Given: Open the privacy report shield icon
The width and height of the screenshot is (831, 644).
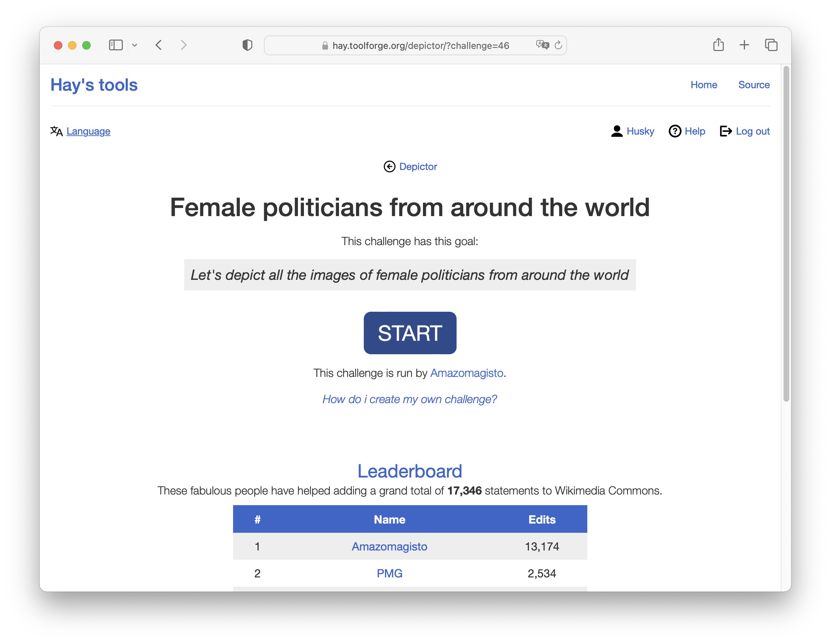Looking at the screenshot, I should coord(247,45).
